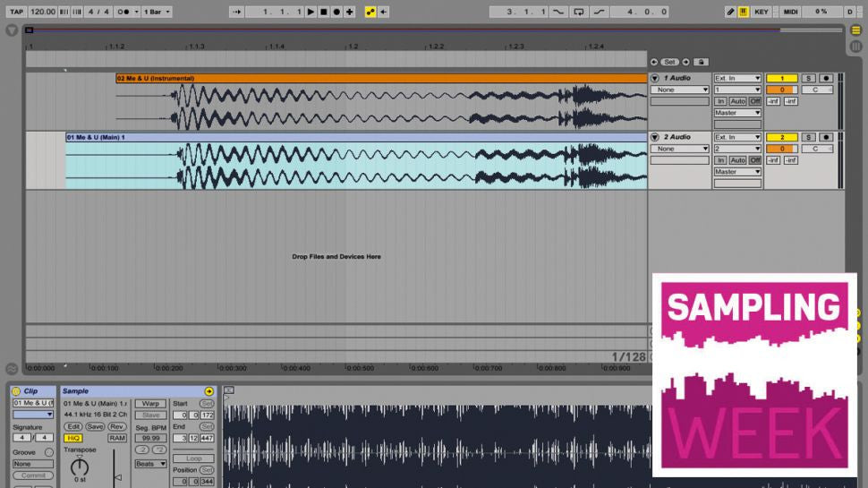Open the Beats warp mode dropdown
The image size is (868, 488).
tap(150, 464)
